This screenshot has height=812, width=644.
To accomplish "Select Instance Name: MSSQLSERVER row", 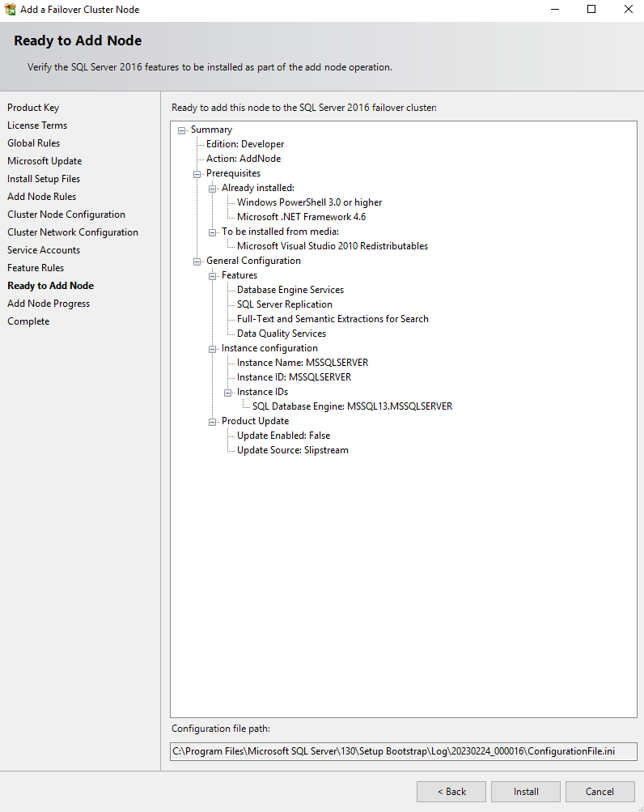I will [x=303, y=363].
